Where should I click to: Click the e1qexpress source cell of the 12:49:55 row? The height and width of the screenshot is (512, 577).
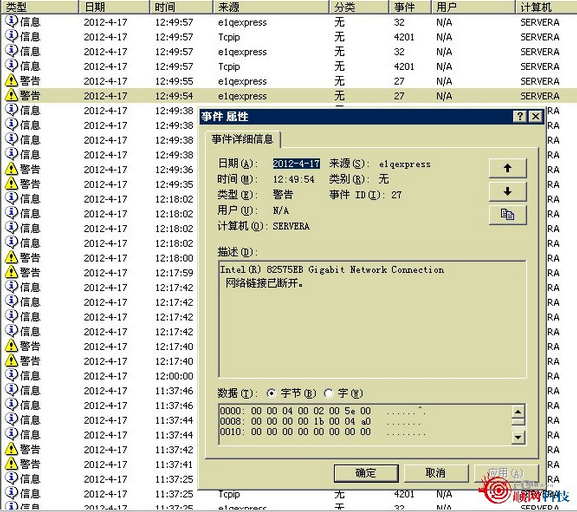pos(242,81)
